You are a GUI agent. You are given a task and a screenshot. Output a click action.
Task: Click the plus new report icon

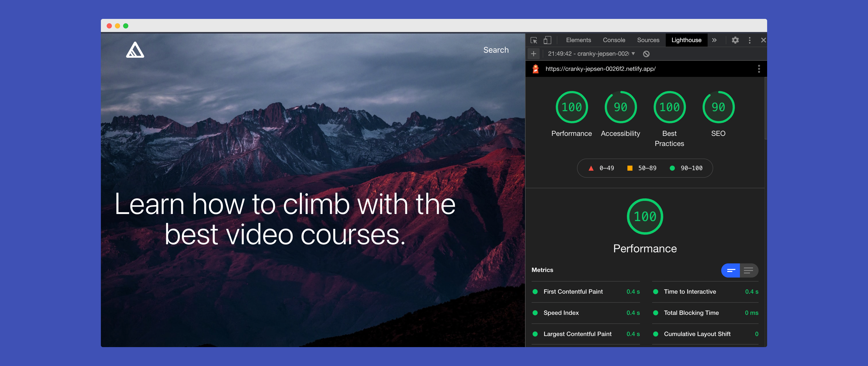pos(533,54)
